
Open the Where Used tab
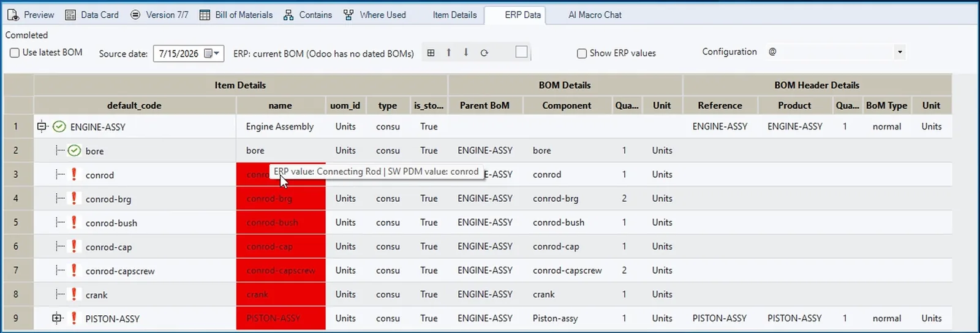(x=375, y=15)
